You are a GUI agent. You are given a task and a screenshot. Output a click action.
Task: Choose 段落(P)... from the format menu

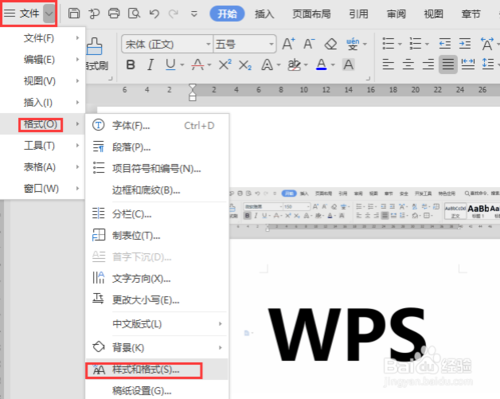[157, 147]
